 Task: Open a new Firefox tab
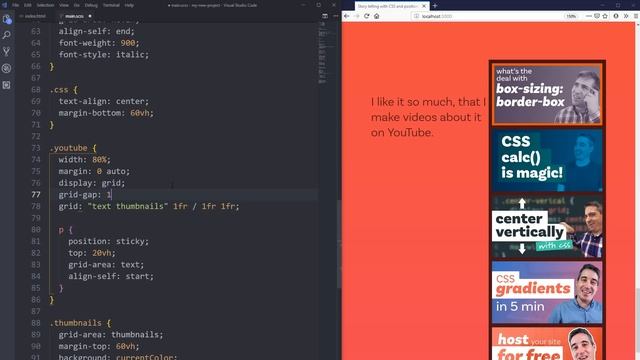pos(435,6)
